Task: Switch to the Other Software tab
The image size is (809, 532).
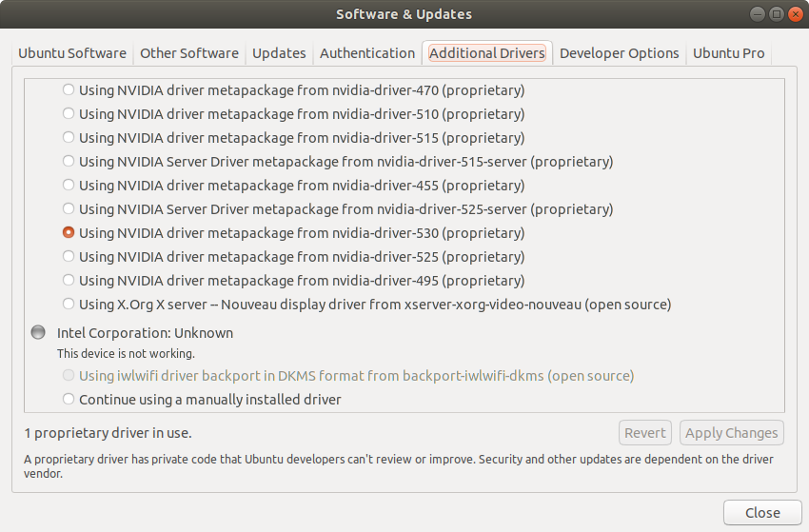Action: click(189, 53)
